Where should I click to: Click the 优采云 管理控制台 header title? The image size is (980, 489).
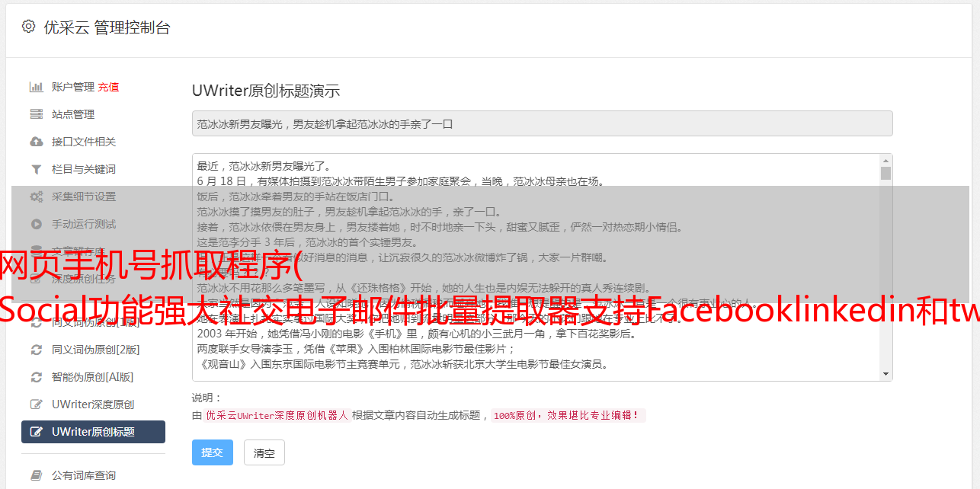[x=107, y=27]
